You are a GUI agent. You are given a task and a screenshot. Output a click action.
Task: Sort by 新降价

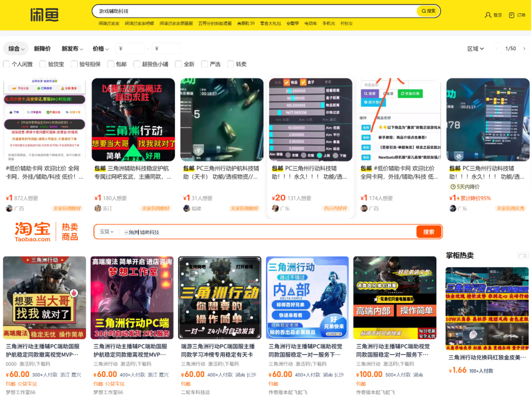click(42, 49)
